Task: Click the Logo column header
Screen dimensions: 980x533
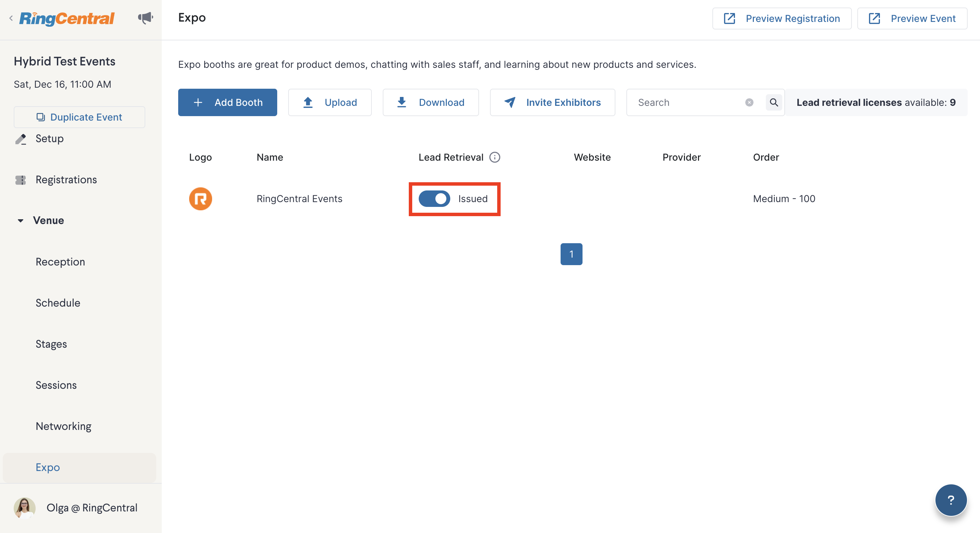Action: click(200, 157)
